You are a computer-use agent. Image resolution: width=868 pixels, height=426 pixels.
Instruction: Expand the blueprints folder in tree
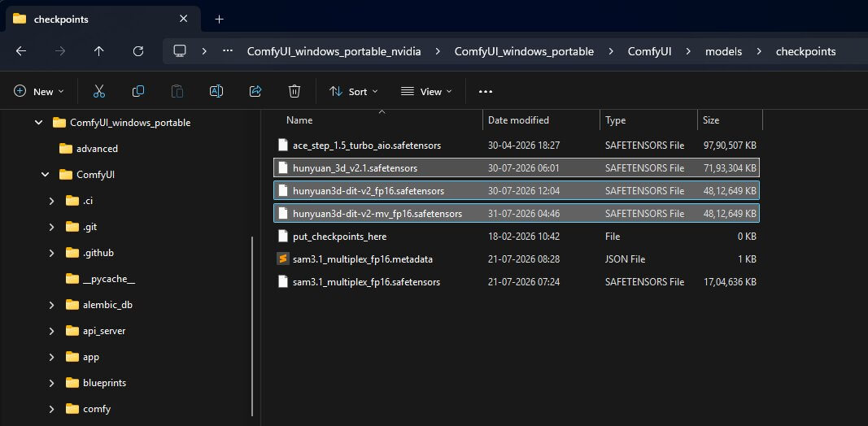(51, 383)
